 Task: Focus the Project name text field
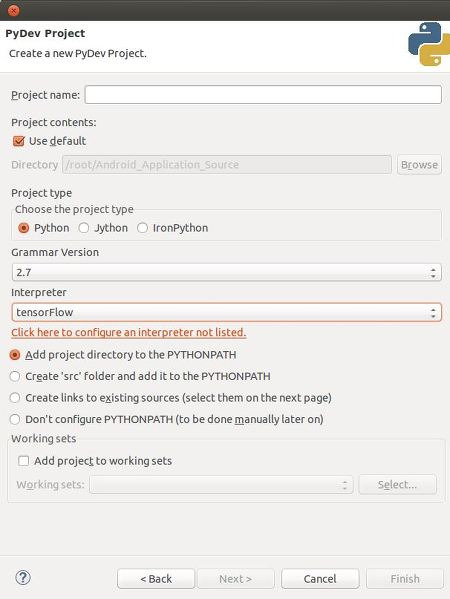[x=263, y=95]
